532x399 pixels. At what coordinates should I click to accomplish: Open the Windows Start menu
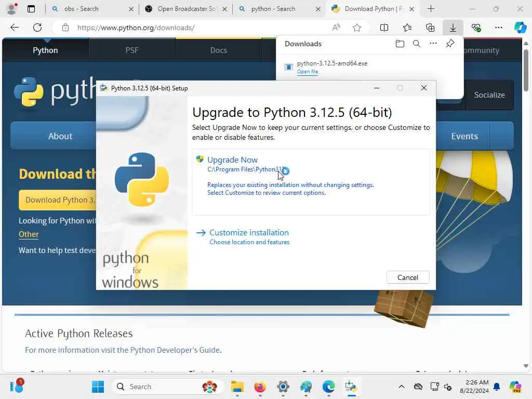click(98, 387)
